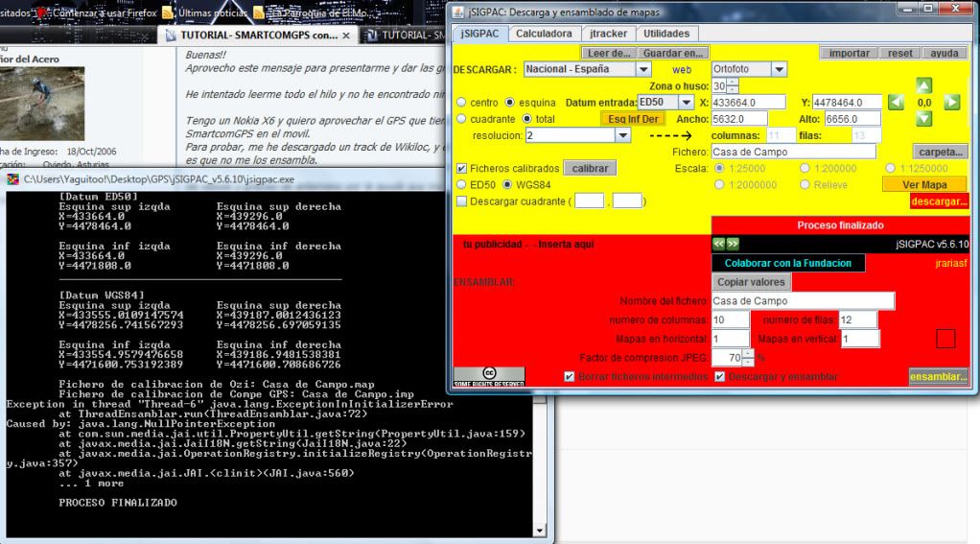Click the ayuda button

[944, 53]
